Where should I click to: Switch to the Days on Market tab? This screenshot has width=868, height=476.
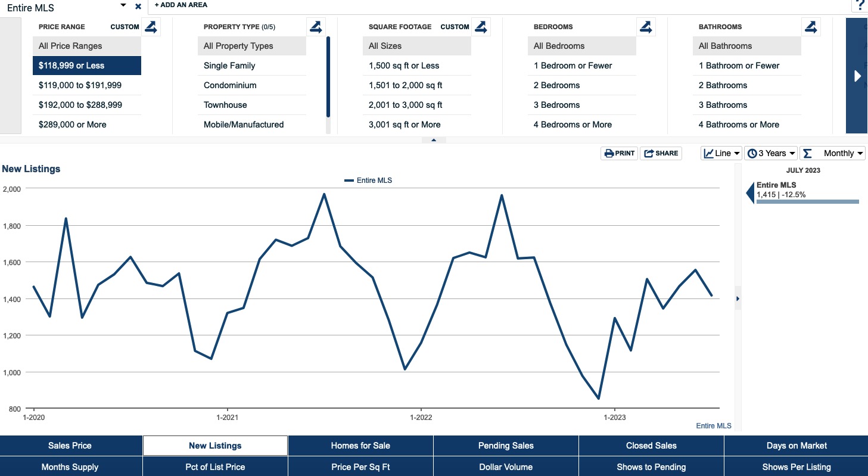[796, 446]
